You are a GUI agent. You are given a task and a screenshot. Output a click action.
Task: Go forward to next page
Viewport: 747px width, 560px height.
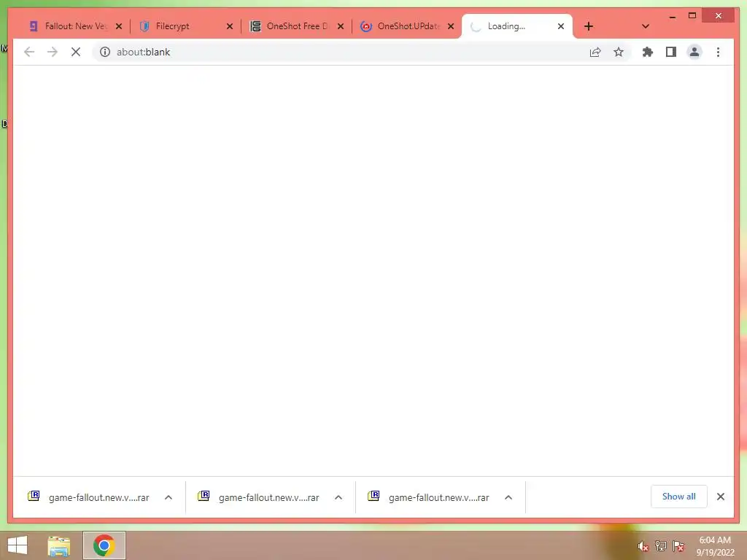(x=53, y=52)
